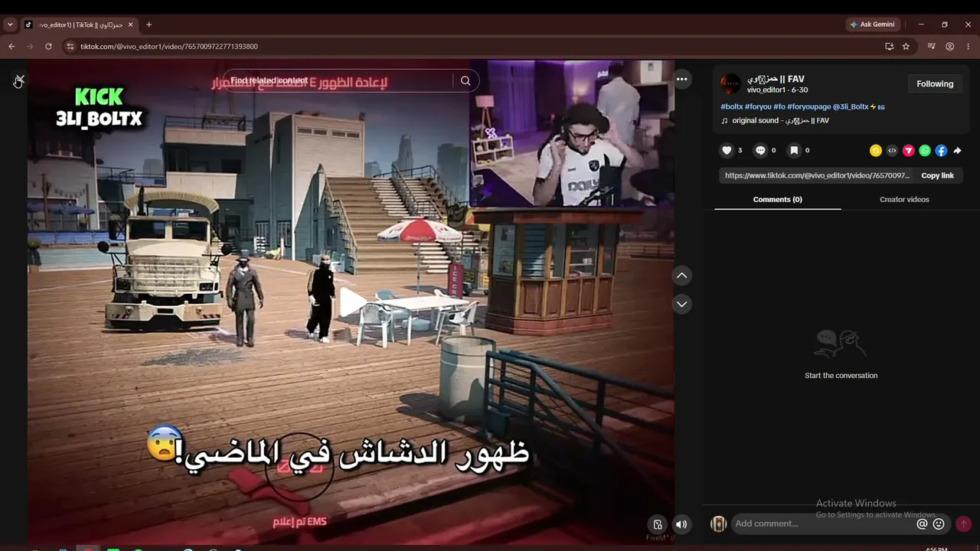Select the TikTok browser tab

(x=79, y=24)
